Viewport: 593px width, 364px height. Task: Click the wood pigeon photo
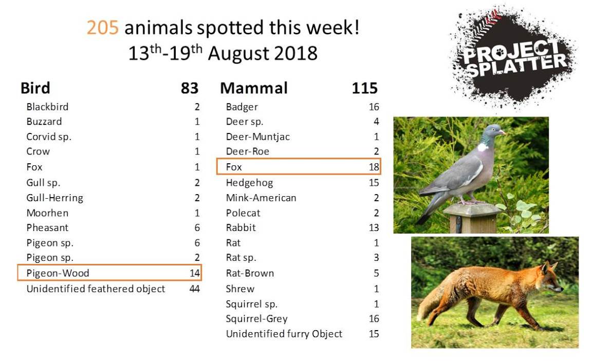471,175
